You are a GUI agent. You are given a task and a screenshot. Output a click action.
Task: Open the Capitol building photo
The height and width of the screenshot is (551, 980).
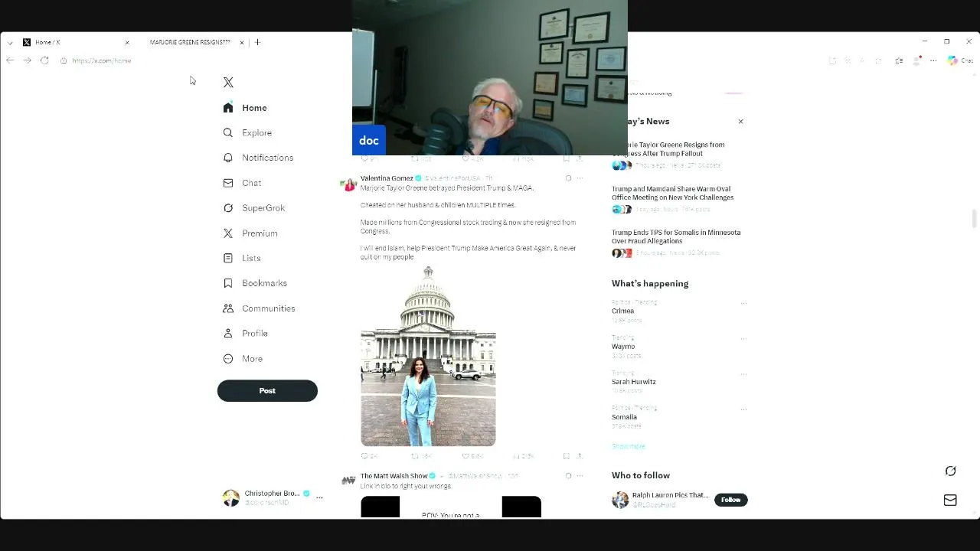pos(428,356)
